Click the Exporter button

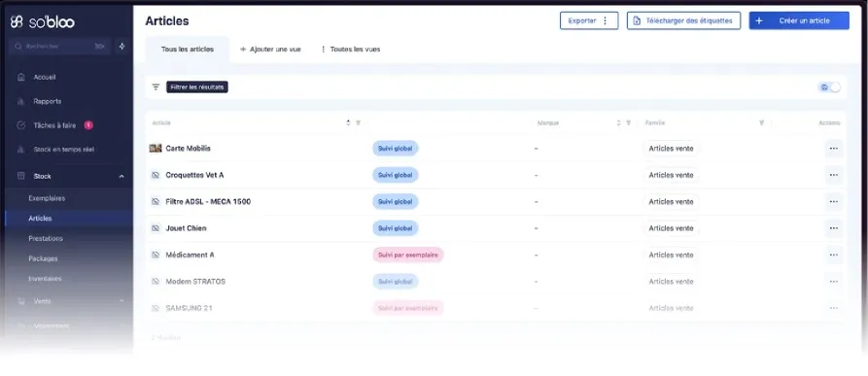point(589,20)
